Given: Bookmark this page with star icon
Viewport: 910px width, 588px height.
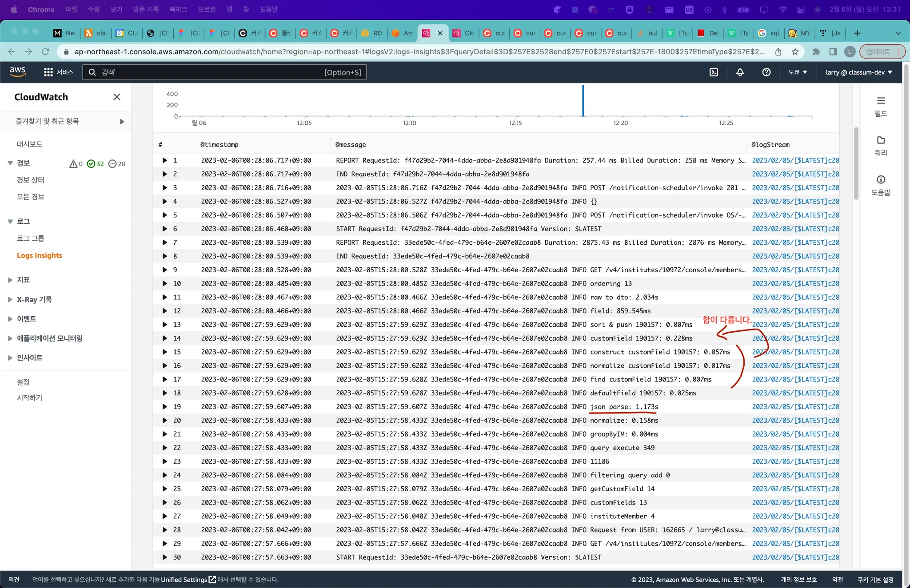Looking at the screenshot, I should click(795, 52).
